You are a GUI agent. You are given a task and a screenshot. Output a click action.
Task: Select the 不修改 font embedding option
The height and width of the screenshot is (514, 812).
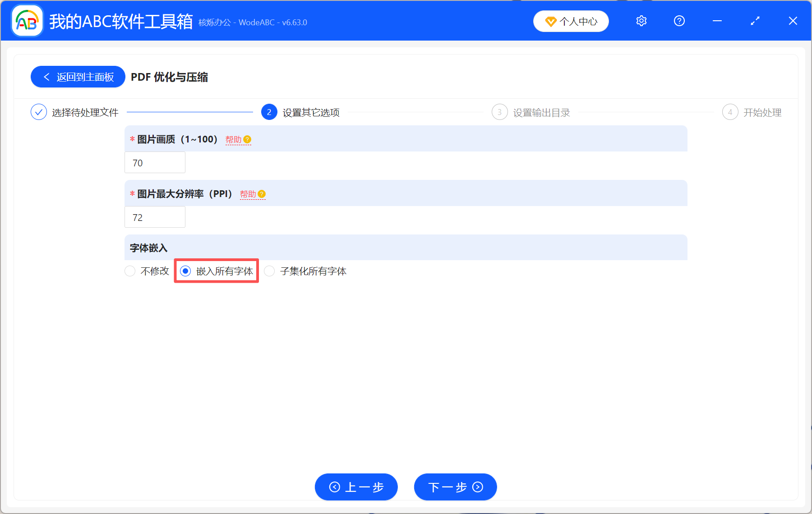(x=130, y=271)
